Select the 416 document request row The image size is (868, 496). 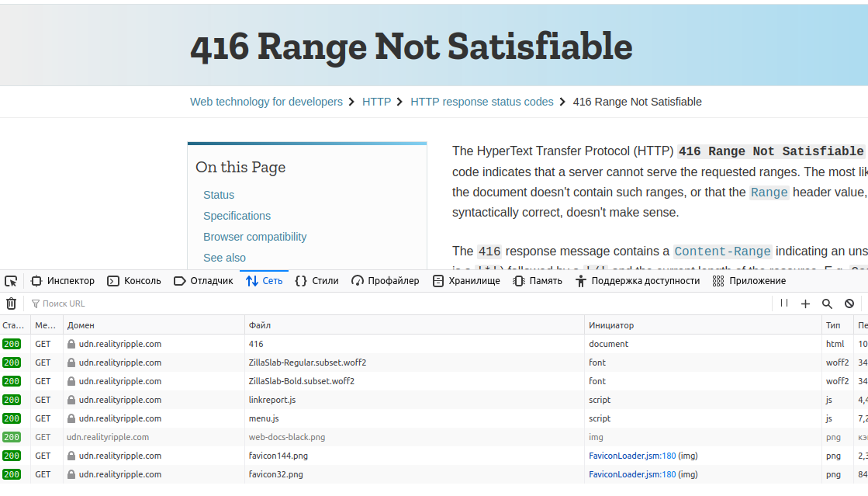pyautogui.click(x=434, y=344)
